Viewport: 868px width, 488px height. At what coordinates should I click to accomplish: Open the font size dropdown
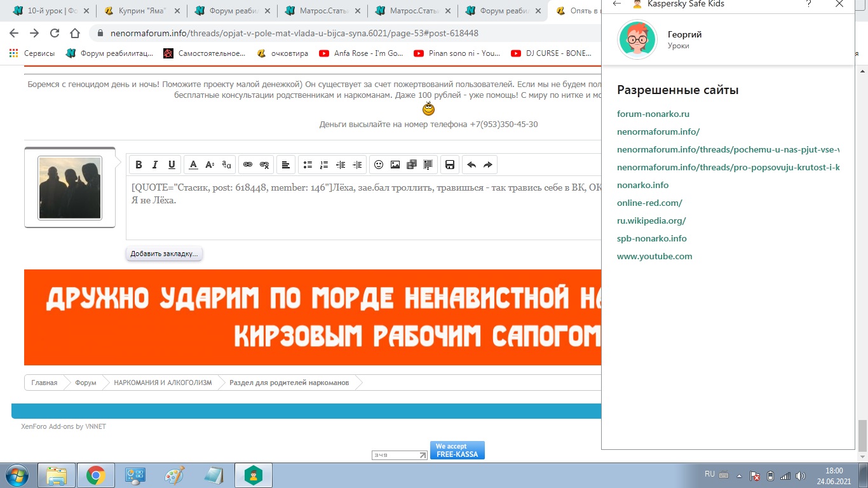pyautogui.click(x=210, y=165)
